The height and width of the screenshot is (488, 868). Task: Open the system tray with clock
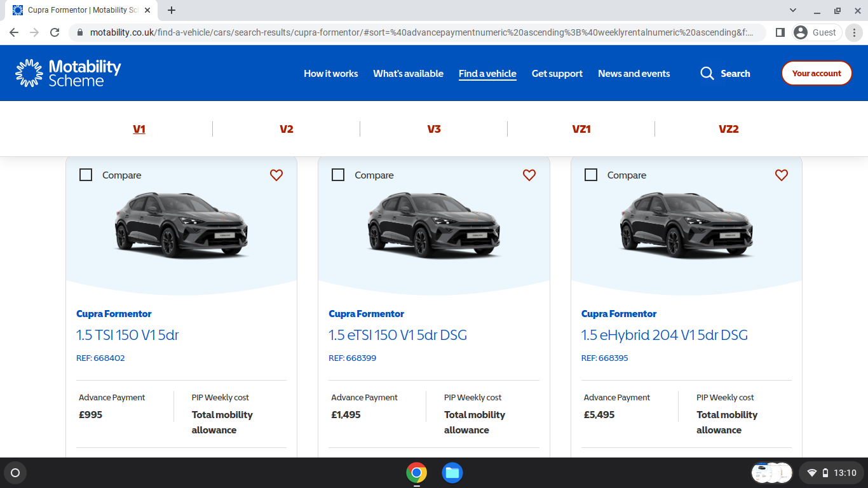[832, 473]
